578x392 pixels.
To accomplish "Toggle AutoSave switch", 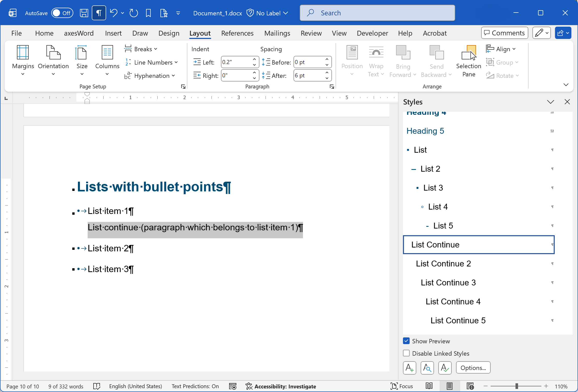I will pos(62,13).
